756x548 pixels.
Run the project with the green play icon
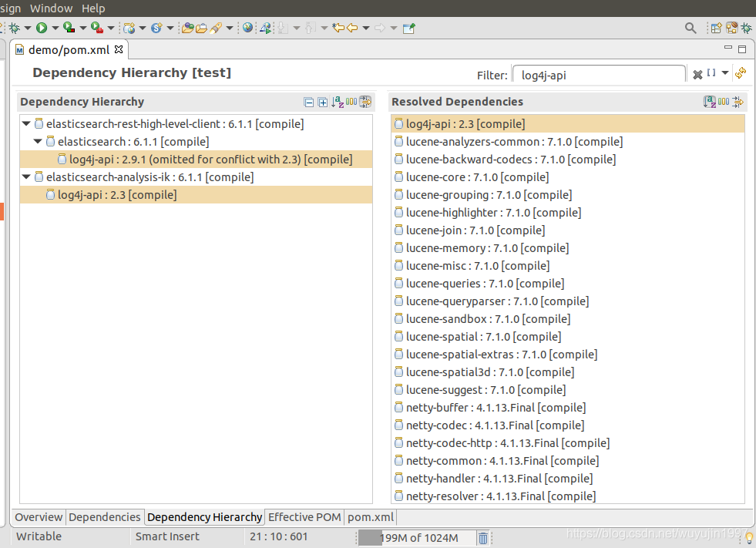(42, 27)
